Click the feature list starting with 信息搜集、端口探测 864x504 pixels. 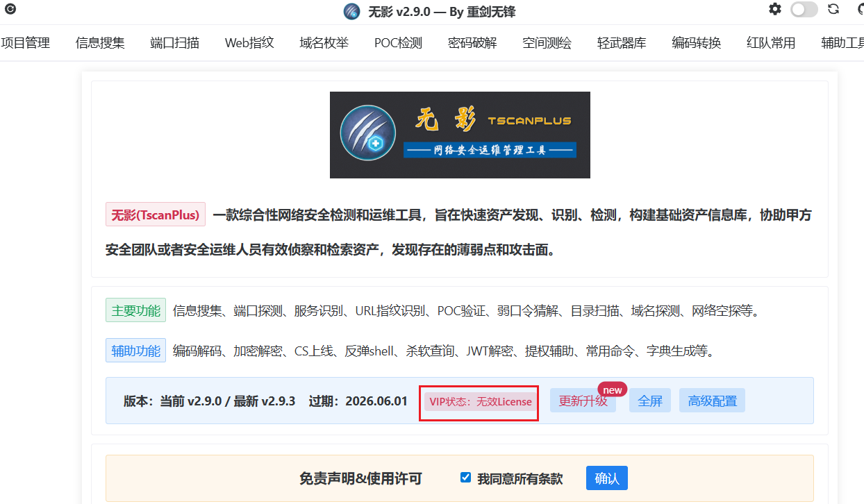[466, 310]
